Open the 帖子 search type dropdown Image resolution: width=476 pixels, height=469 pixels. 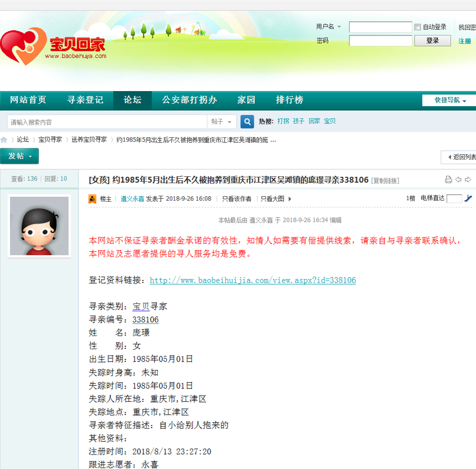point(222,122)
